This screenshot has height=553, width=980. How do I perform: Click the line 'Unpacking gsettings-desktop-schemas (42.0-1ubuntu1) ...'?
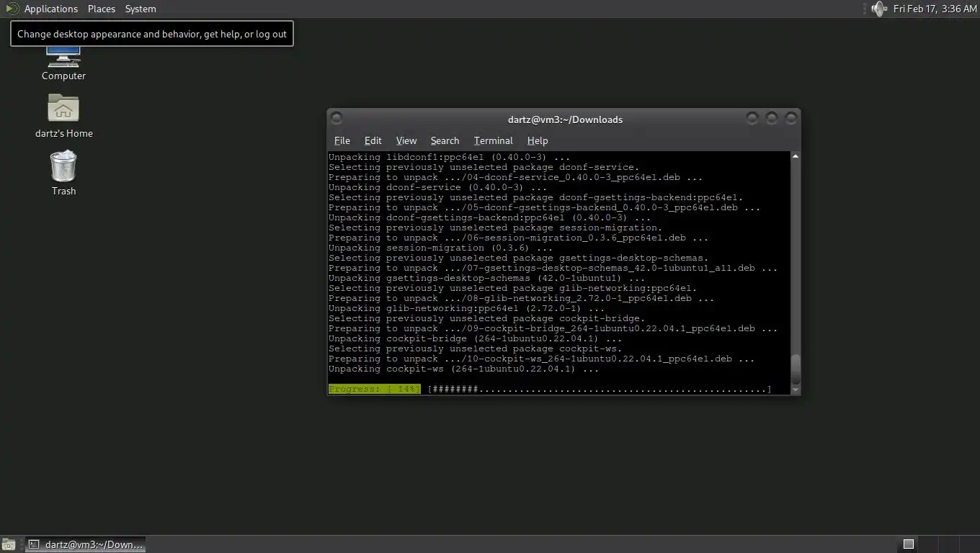(x=487, y=278)
